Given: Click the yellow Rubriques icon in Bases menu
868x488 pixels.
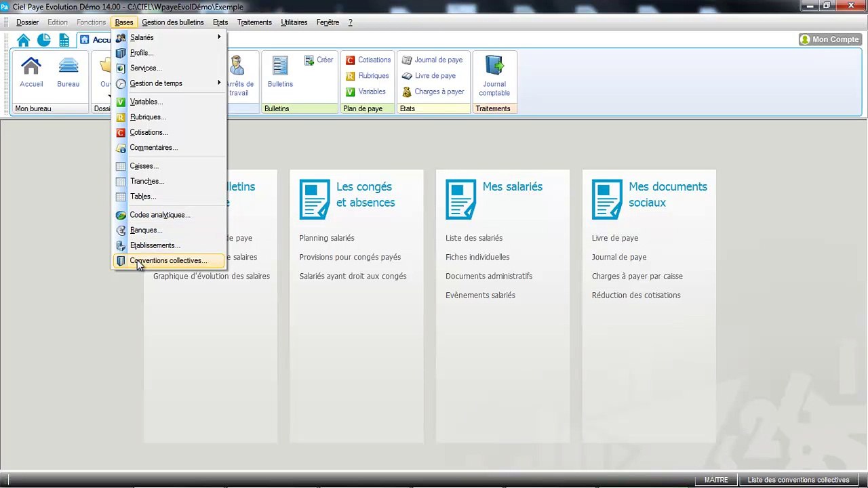Looking at the screenshot, I should pyautogui.click(x=121, y=117).
